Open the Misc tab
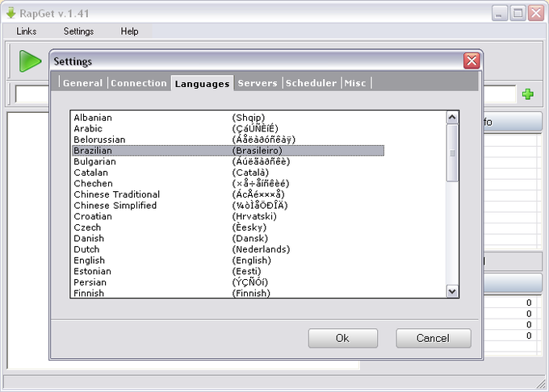Image resolution: width=549 pixels, height=392 pixels. click(355, 83)
